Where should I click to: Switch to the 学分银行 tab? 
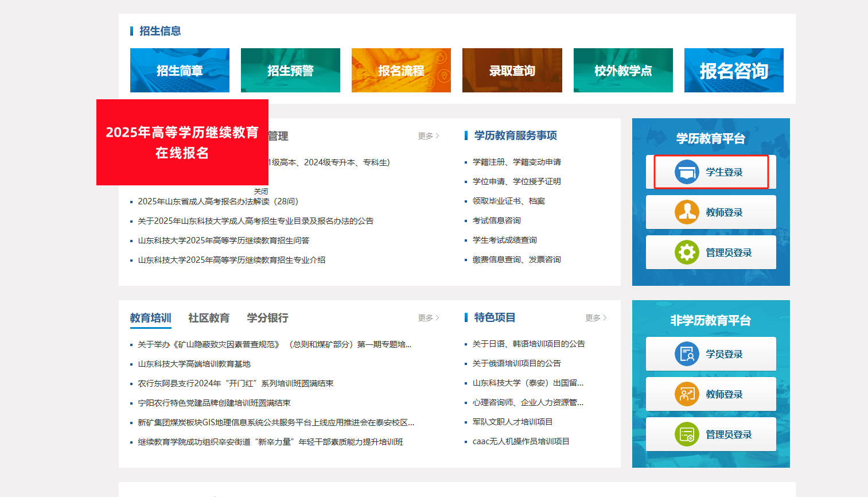[x=267, y=318]
